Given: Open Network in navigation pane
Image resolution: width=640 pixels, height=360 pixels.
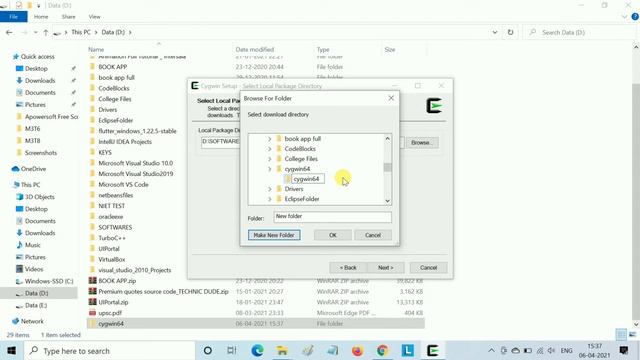Looking at the screenshot, I should [x=32, y=321].
